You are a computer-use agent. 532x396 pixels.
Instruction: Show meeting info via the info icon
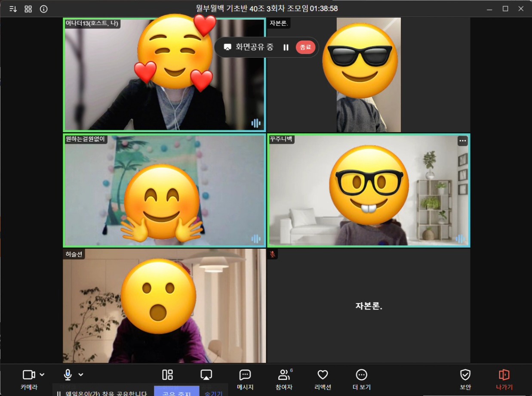(43, 9)
